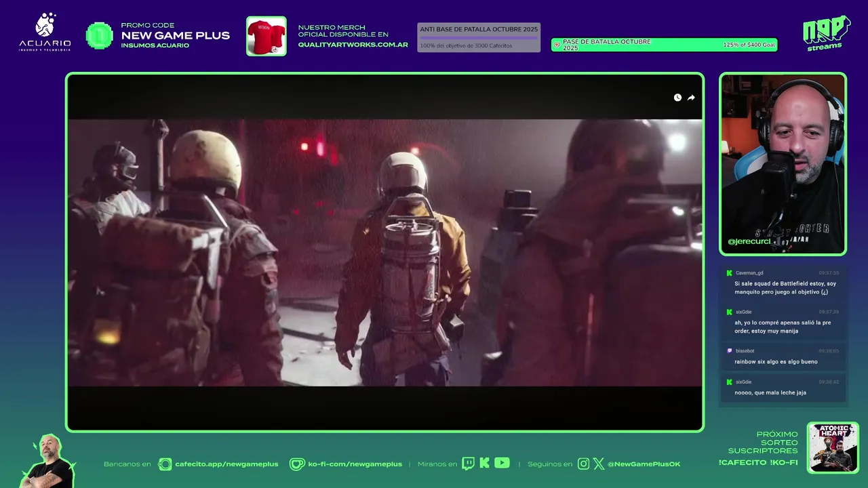The image size is (868, 488).
Task: Open the @NewGamePlusOK handle
Action: [x=644, y=464]
